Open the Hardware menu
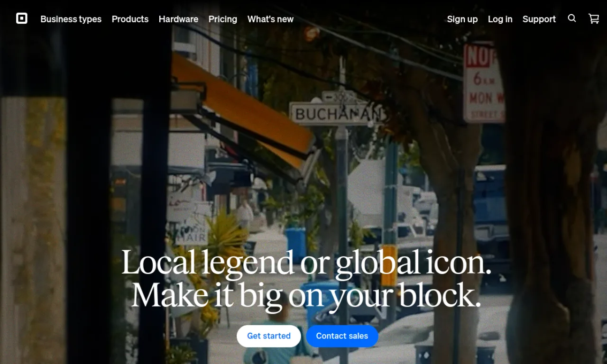Viewport: 607px width, 364px height. [178, 19]
